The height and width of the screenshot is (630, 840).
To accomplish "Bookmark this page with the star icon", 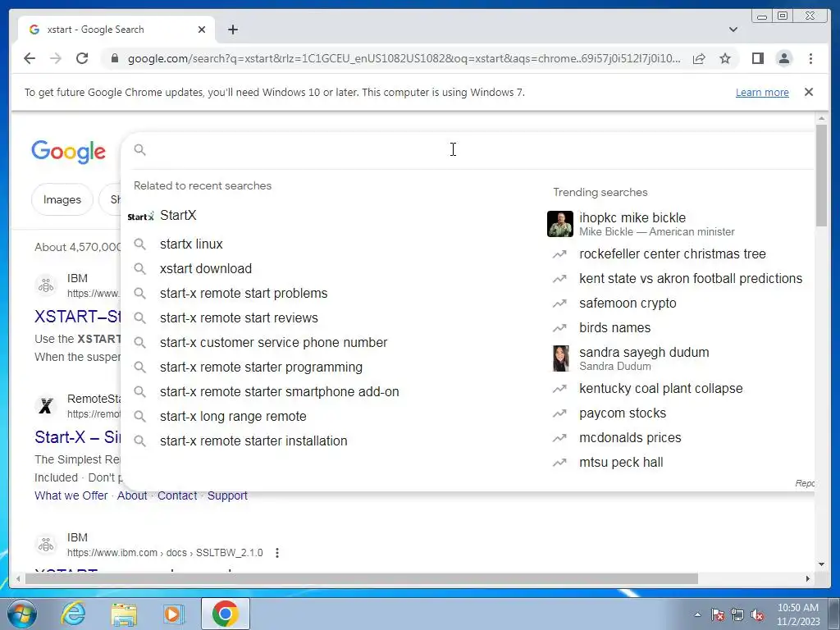I will (x=725, y=58).
